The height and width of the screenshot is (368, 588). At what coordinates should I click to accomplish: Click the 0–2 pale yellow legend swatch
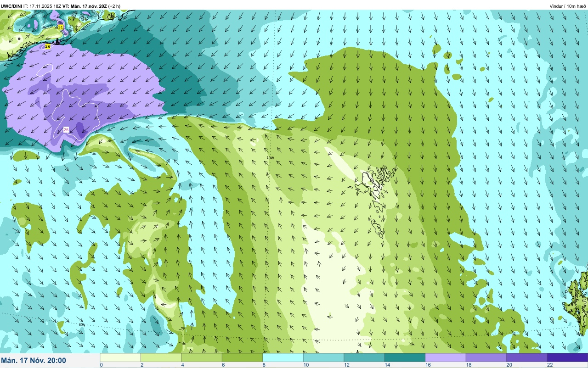(120, 357)
